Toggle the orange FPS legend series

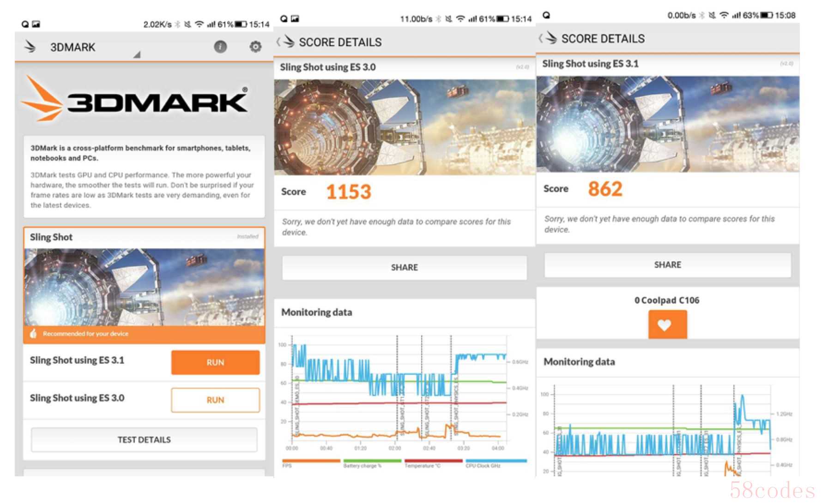tap(311, 461)
